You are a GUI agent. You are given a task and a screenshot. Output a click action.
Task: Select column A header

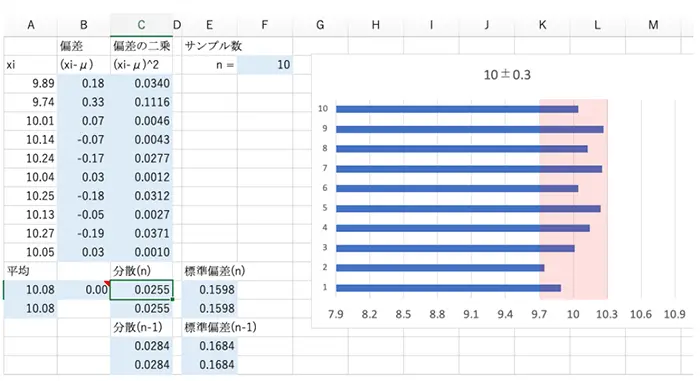coord(30,25)
